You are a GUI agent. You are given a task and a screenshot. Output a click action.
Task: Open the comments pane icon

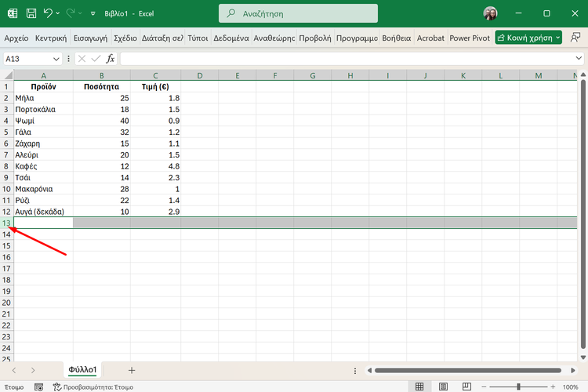576,38
